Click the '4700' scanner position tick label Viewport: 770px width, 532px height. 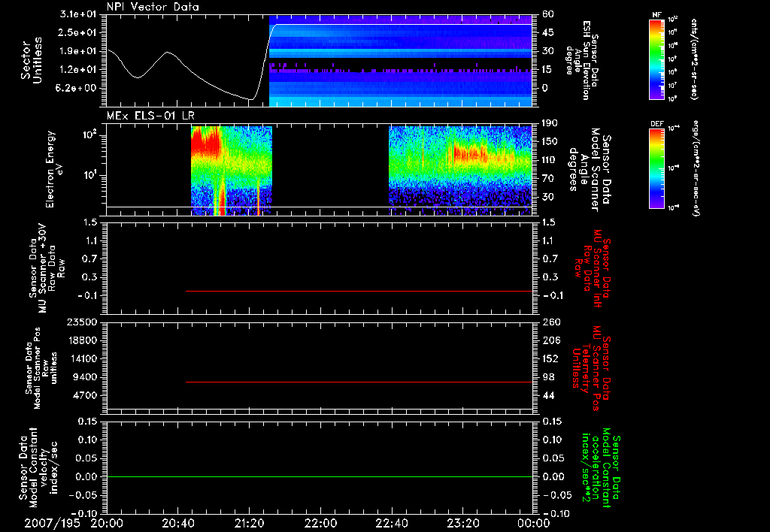point(86,395)
